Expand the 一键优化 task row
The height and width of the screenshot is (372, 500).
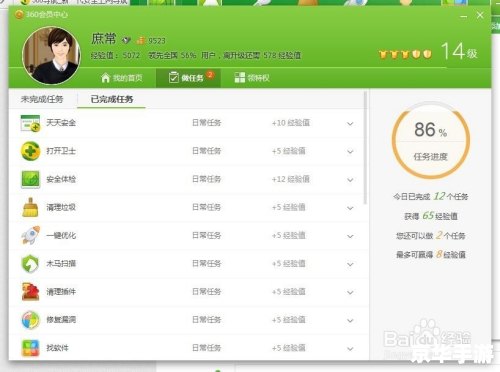click(x=350, y=236)
